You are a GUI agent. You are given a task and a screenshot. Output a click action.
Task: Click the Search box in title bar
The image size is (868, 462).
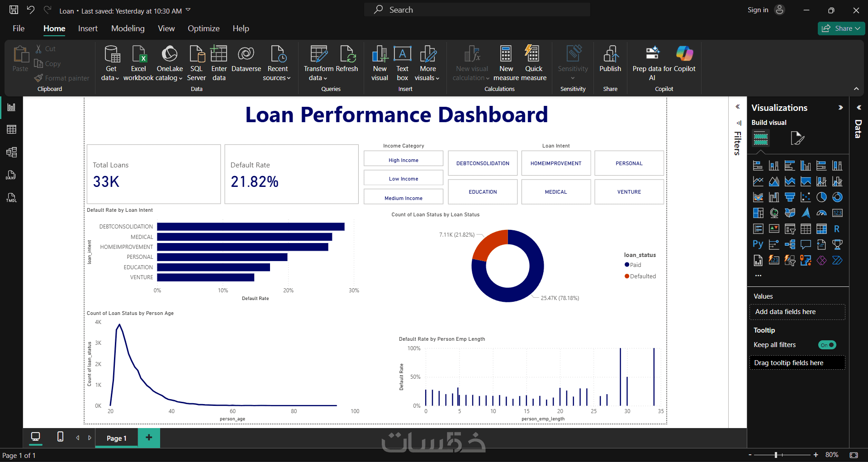[x=477, y=10]
